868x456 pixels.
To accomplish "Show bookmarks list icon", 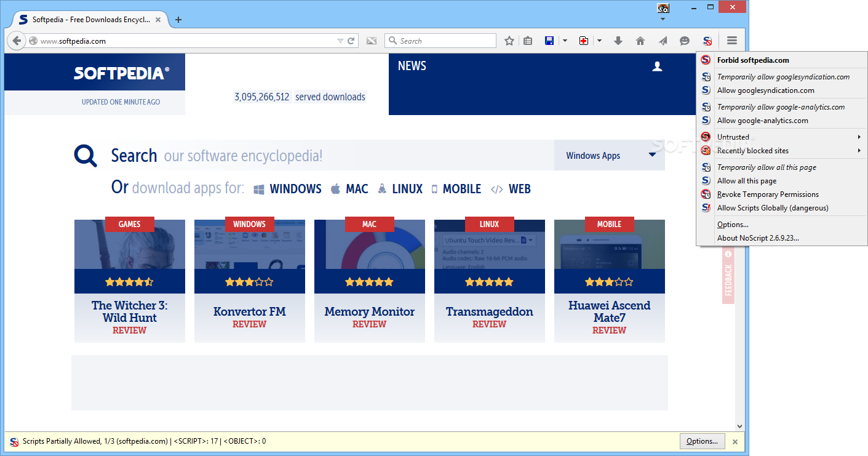I will point(528,41).
